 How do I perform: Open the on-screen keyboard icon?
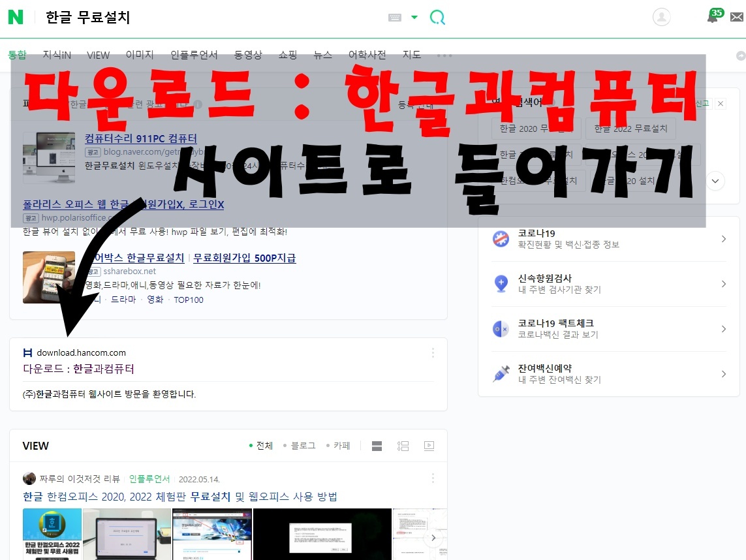pos(394,18)
